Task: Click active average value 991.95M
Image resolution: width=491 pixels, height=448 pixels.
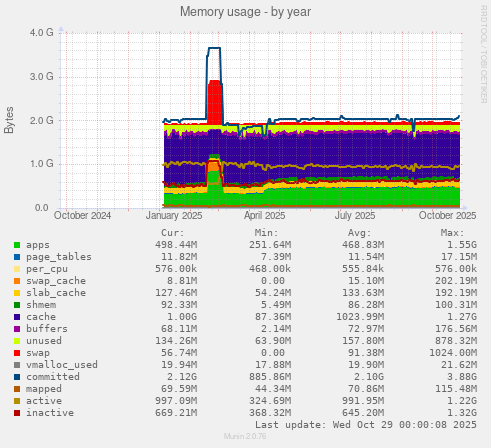Action: coord(363,401)
